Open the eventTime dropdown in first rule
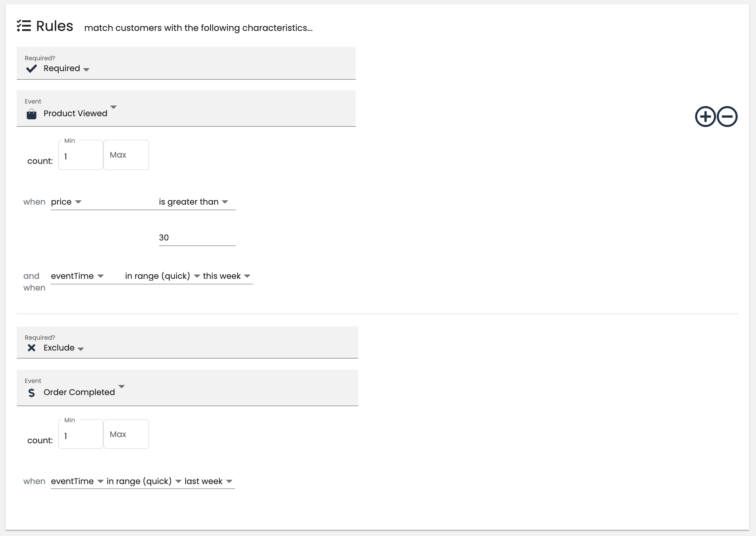This screenshot has width=756, height=536. coord(101,276)
